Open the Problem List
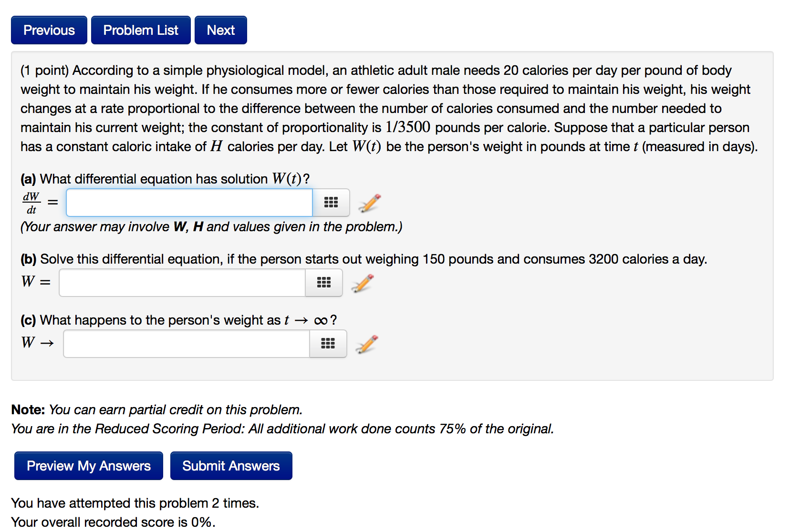The image size is (811, 532). coord(141,30)
